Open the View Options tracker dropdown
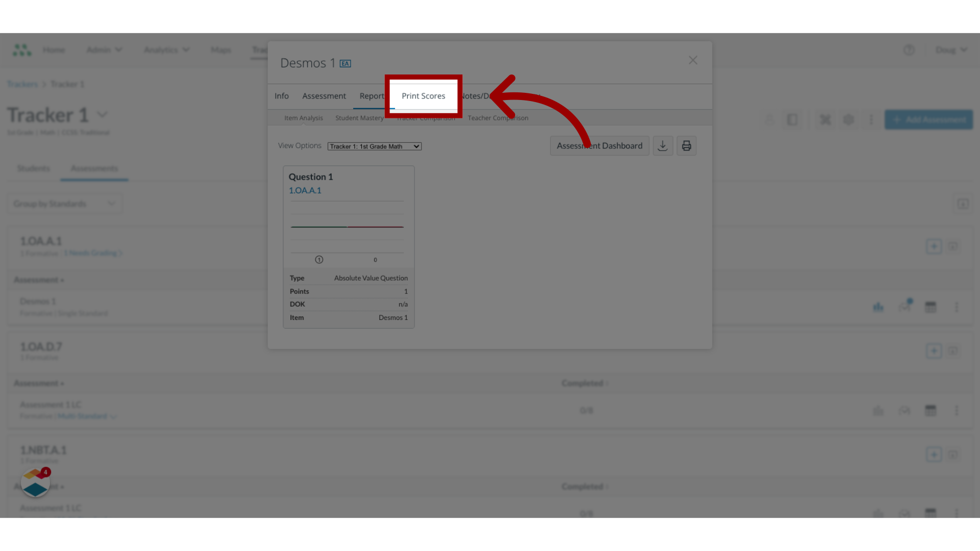Viewport: 980px width, 551px height. coord(375,146)
